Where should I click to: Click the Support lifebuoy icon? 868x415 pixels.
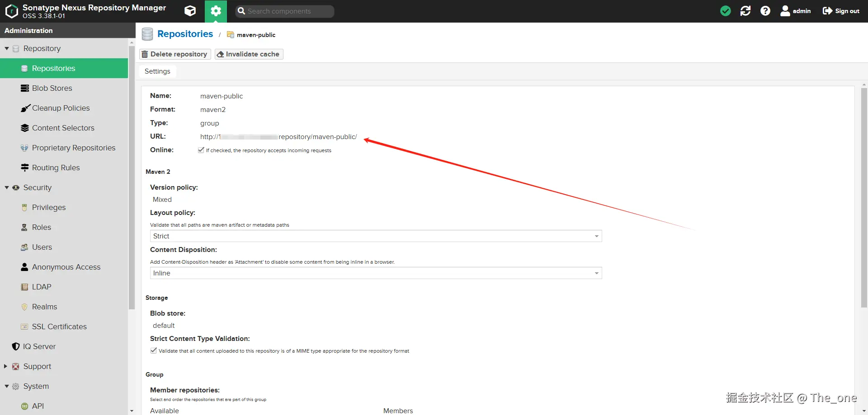16,366
